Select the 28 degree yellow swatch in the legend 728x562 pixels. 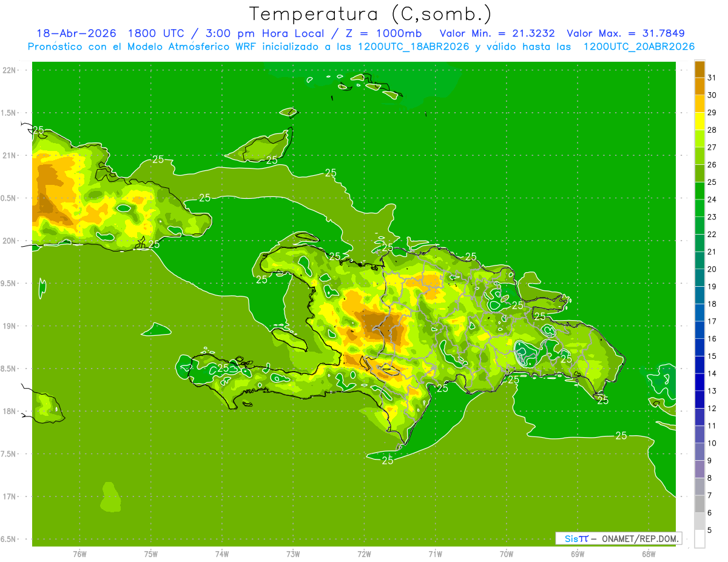pos(699,121)
